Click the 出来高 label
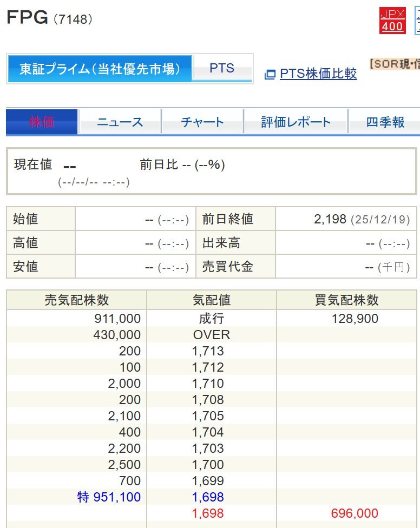Screen dimensions: 420x528 coord(221,243)
